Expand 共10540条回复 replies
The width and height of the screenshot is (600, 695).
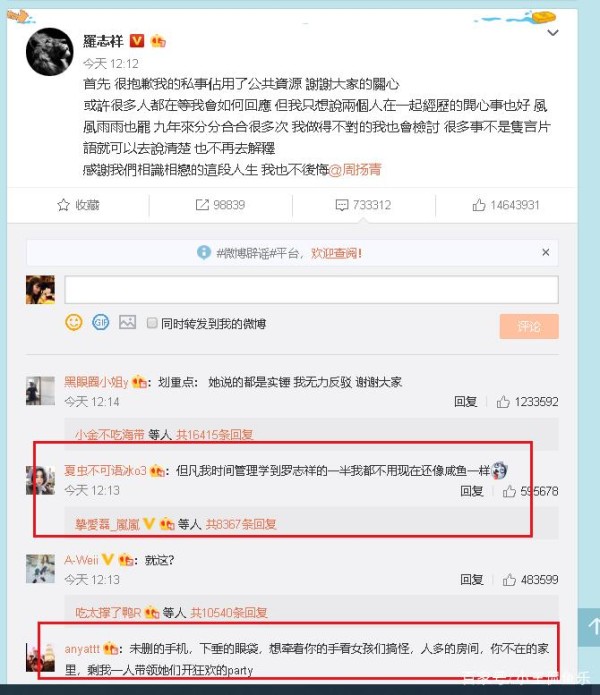[x=229, y=613]
